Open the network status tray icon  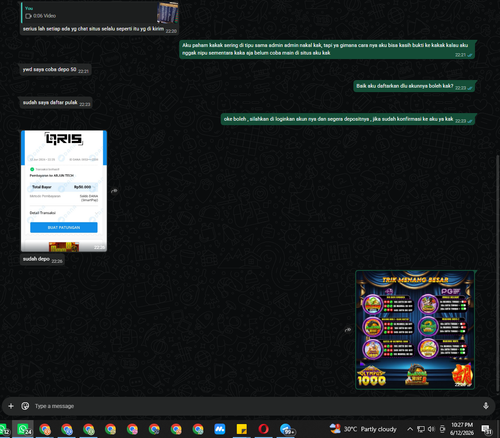coord(421,429)
